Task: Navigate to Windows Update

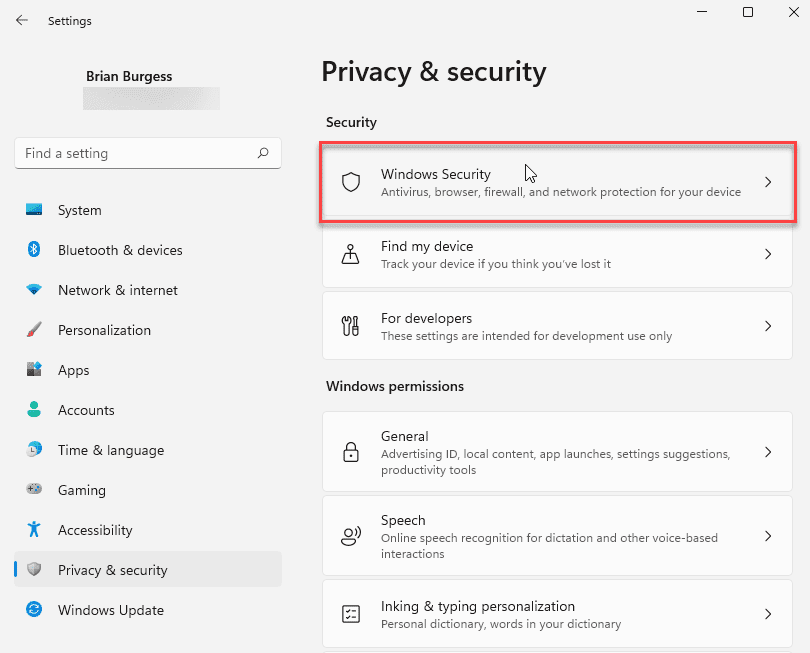Action: coord(110,610)
